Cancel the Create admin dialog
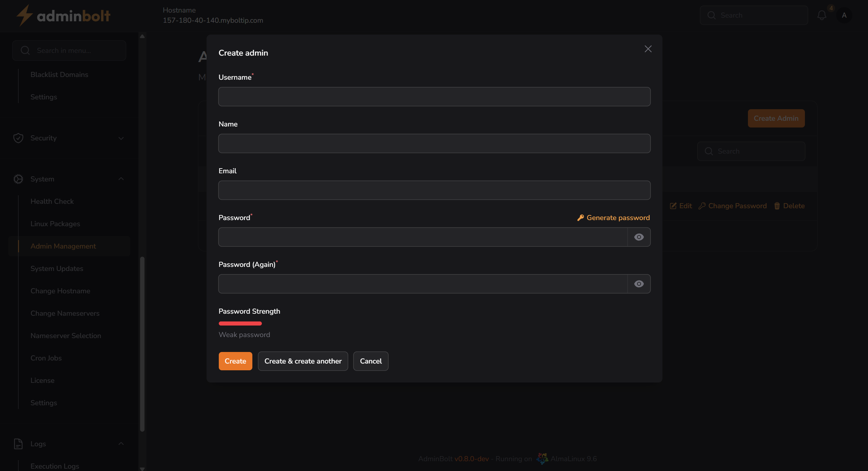The image size is (868, 471). coord(370,361)
